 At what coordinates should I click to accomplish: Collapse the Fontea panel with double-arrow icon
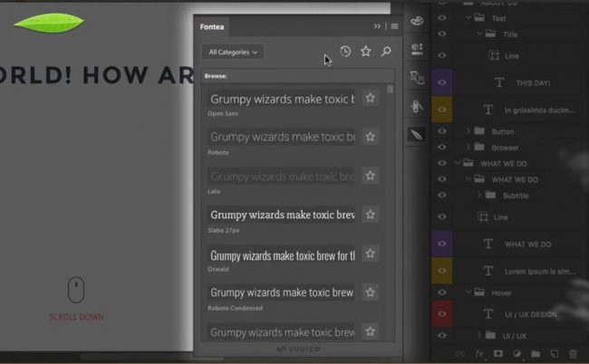377,26
